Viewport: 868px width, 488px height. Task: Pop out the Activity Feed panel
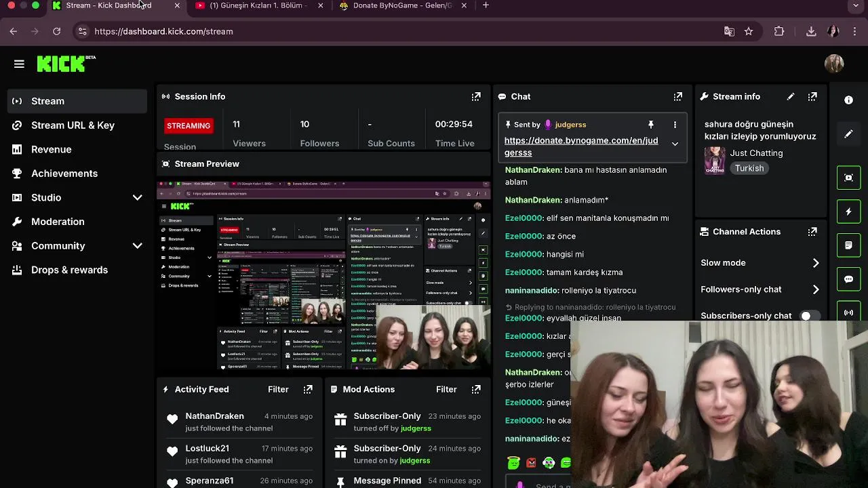click(x=308, y=390)
